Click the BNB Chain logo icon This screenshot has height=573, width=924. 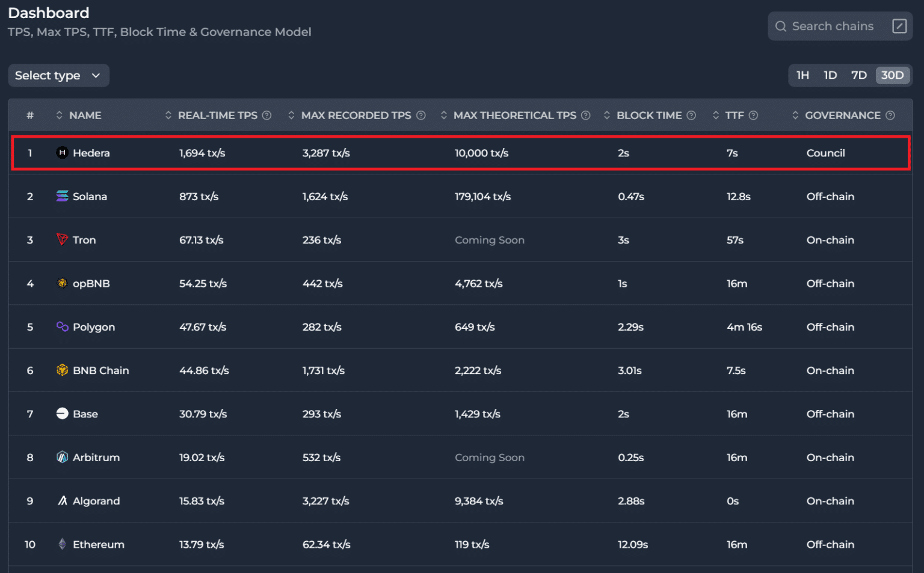pos(62,370)
